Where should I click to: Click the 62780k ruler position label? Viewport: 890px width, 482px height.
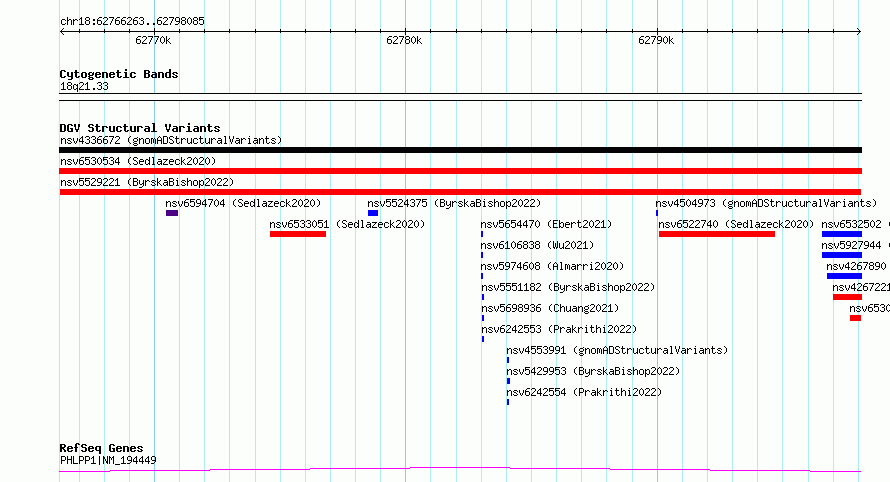click(404, 40)
